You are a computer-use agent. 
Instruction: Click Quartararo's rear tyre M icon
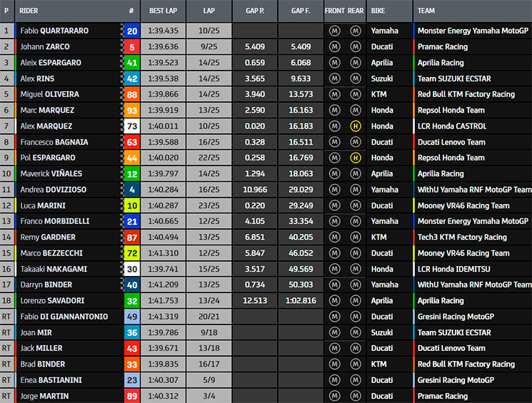[x=355, y=31]
